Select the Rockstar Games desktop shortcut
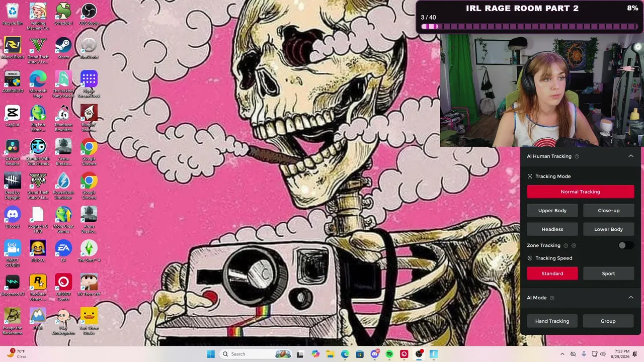The width and height of the screenshot is (644, 362). (x=38, y=288)
